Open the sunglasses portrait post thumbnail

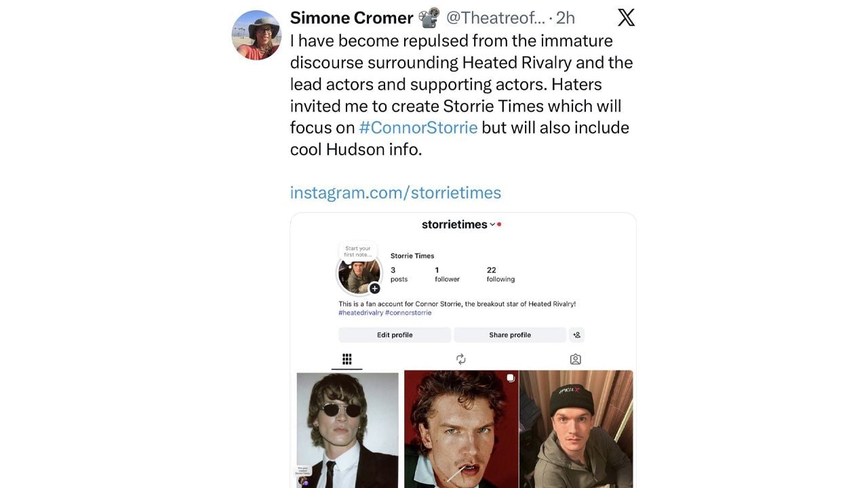[x=347, y=430]
